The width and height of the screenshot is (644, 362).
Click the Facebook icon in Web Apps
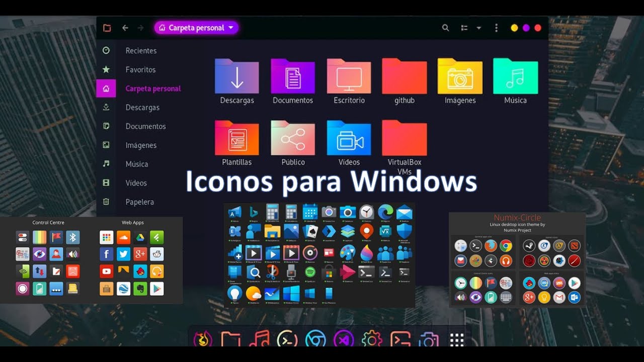coord(106,254)
